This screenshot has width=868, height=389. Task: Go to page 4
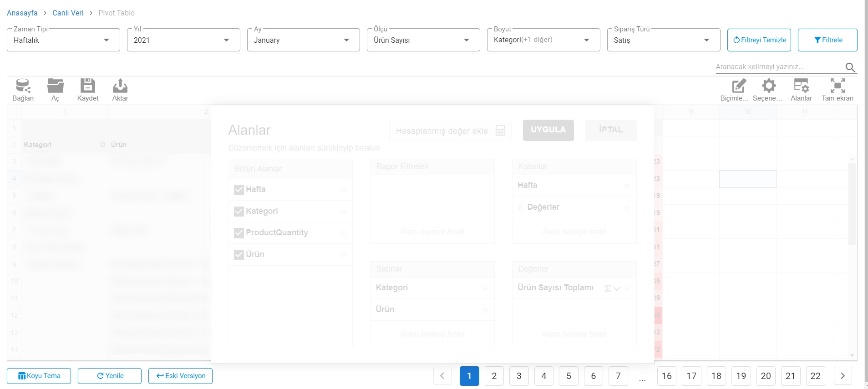544,376
